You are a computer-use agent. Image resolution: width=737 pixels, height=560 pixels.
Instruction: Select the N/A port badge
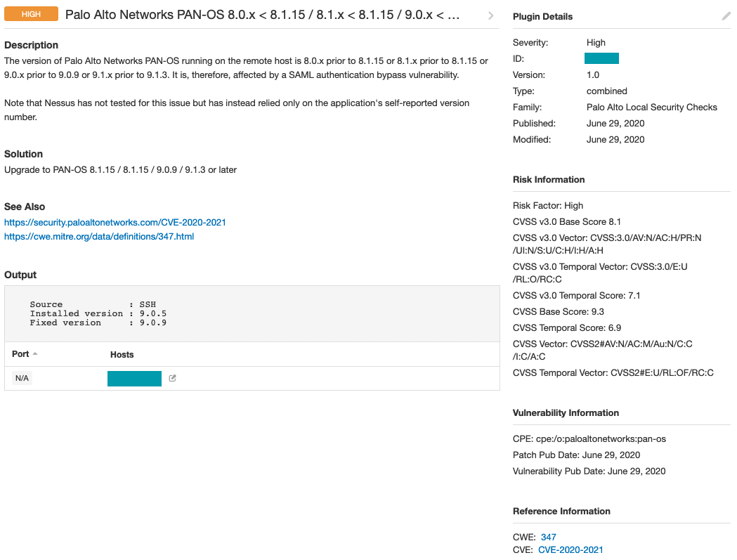(x=22, y=378)
